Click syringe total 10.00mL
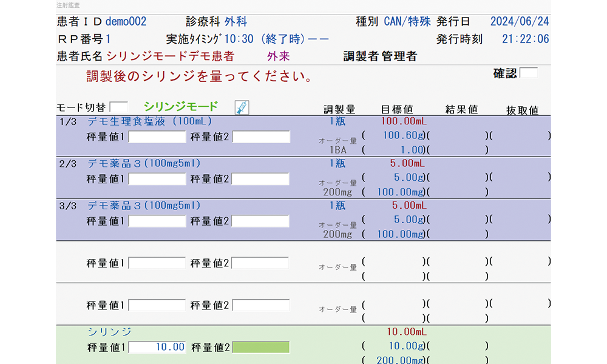The image size is (607, 364). click(407, 331)
